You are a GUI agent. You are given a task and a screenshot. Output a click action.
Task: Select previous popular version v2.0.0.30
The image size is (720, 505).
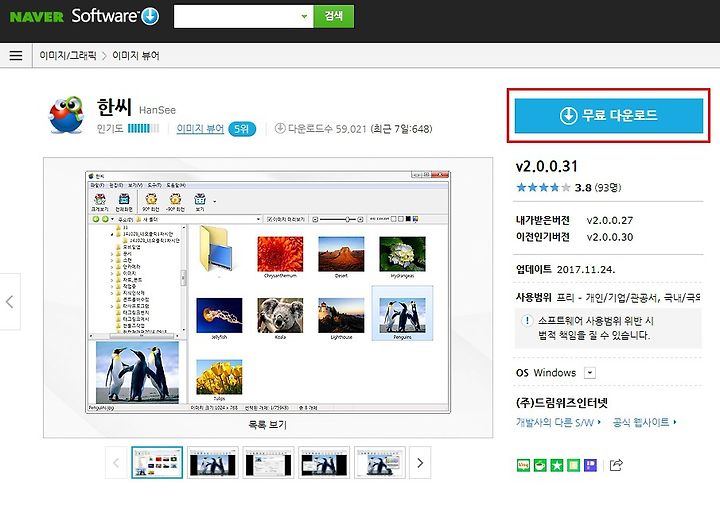click(x=610, y=237)
